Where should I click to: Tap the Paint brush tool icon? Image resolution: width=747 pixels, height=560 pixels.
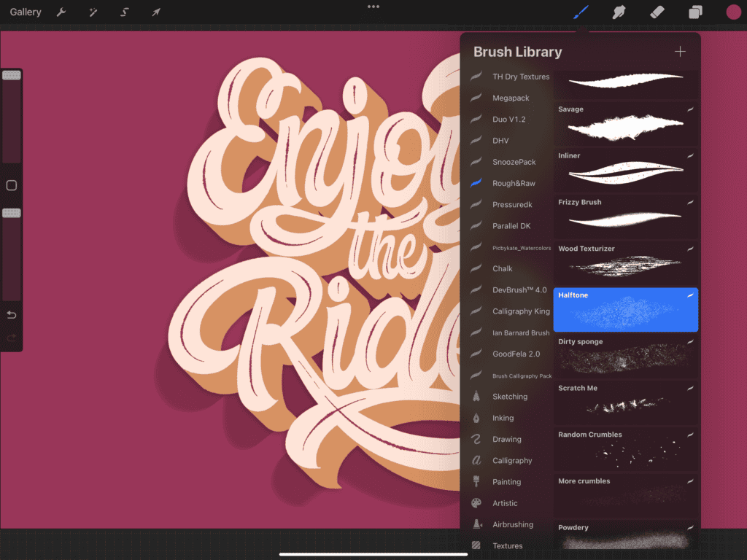(x=580, y=12)
